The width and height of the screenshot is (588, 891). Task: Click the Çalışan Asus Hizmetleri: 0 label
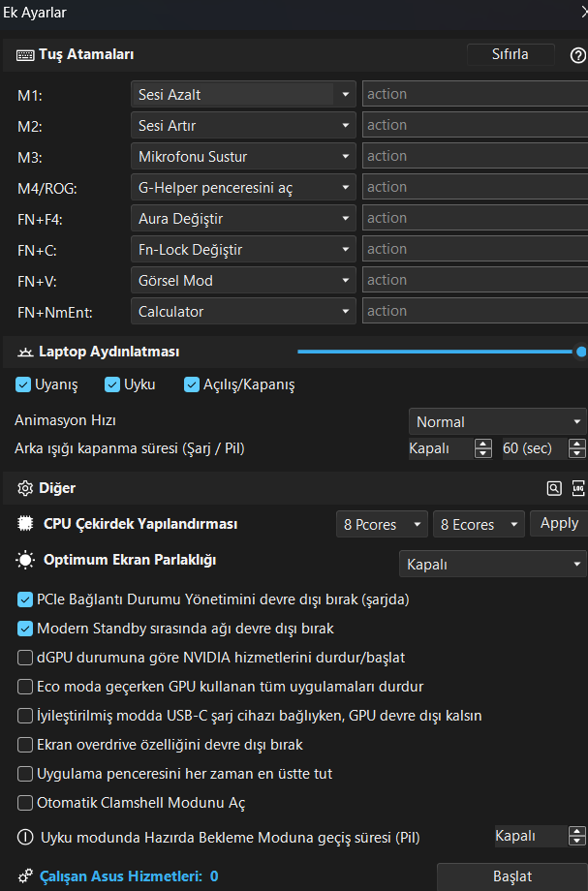coord(129,876)
